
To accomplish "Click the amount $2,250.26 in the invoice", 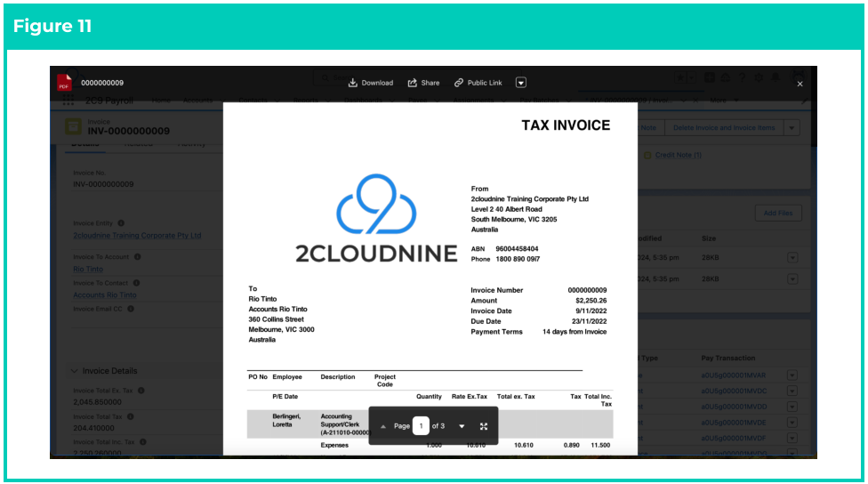I will point(591,301).
